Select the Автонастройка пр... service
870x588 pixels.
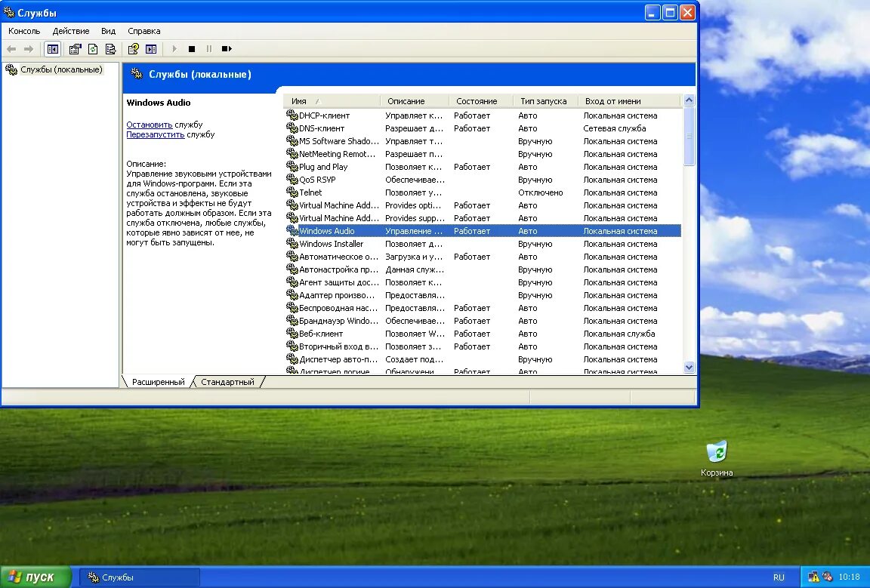[338, 269]
